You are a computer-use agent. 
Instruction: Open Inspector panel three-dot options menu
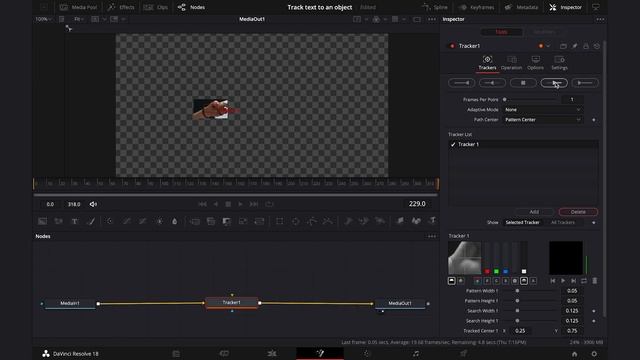coord(600,19)
